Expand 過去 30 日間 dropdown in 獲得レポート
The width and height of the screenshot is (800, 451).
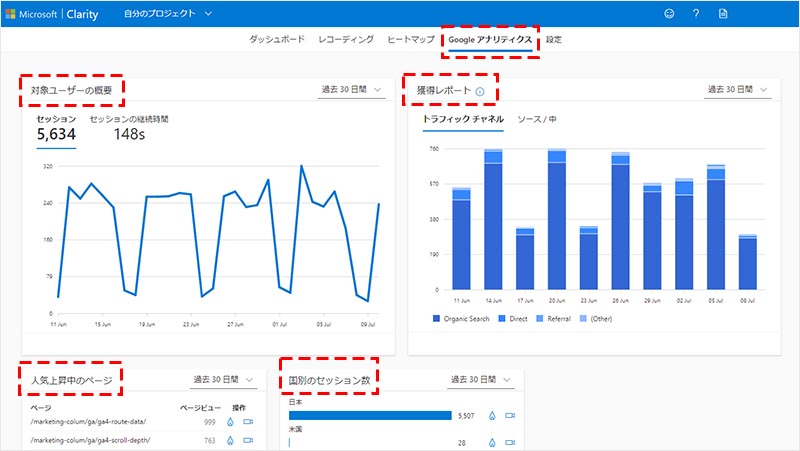[x=737, y=90]
